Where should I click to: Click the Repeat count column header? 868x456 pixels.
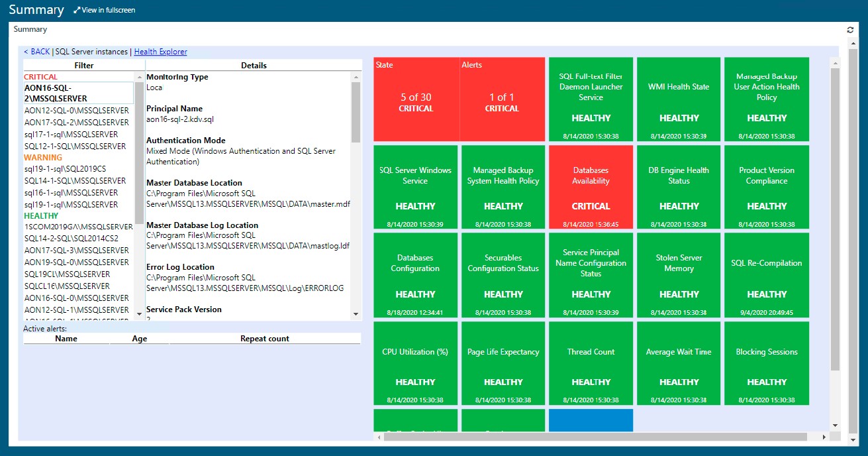pos(265,338)
